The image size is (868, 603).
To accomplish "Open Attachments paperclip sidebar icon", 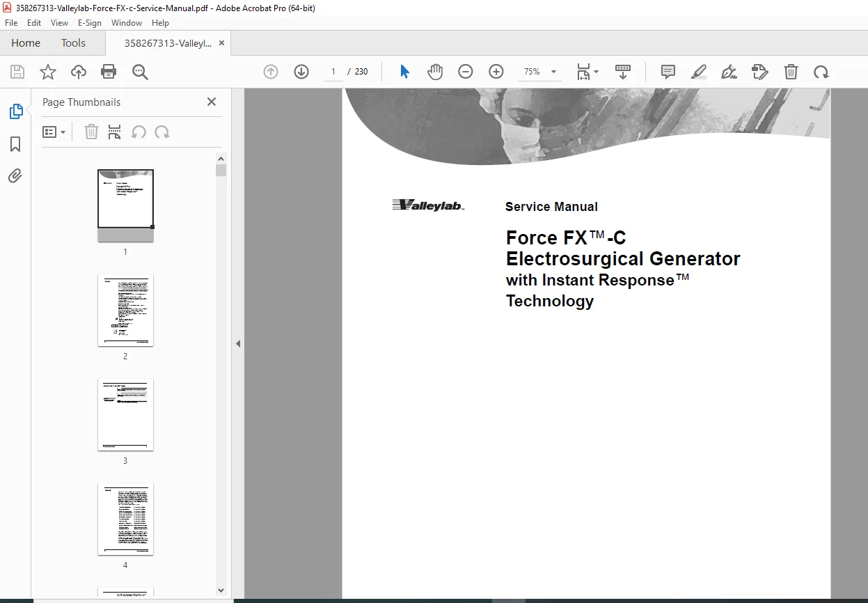I will [x=15, y=176].
